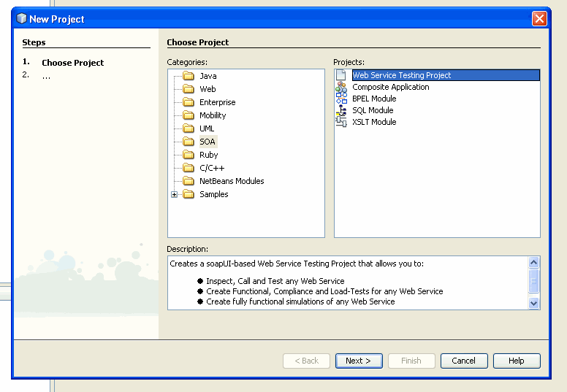
Task: Click the Composite Application icon
Action: tap(341, 87)
